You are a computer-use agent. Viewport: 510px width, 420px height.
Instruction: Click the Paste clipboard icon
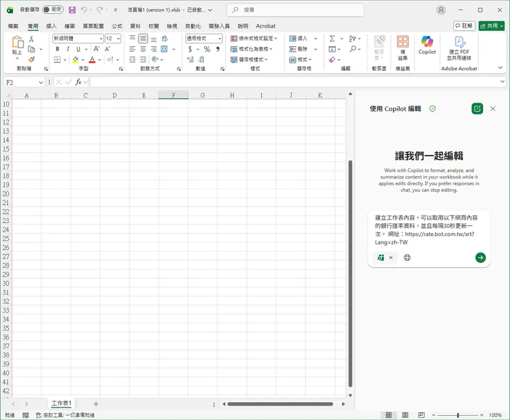pyautogui.click(x=17, y=42)
